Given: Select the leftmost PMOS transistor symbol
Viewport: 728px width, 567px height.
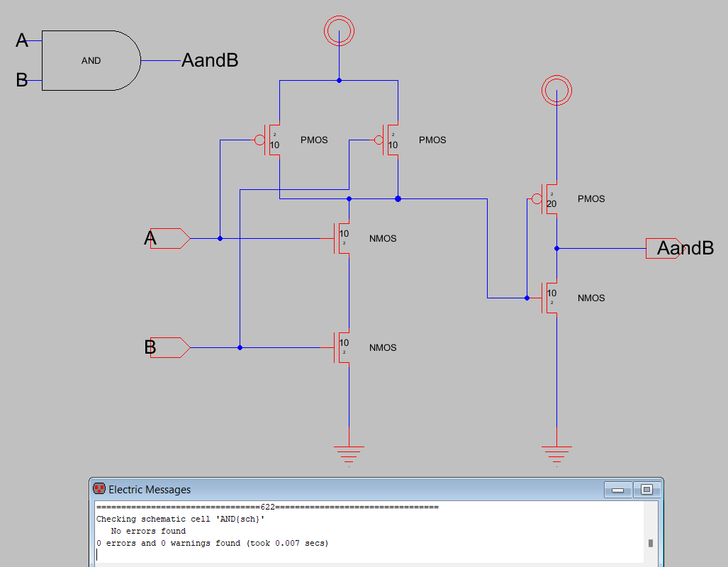Looking at the screenshot, I should pos(268,140).
